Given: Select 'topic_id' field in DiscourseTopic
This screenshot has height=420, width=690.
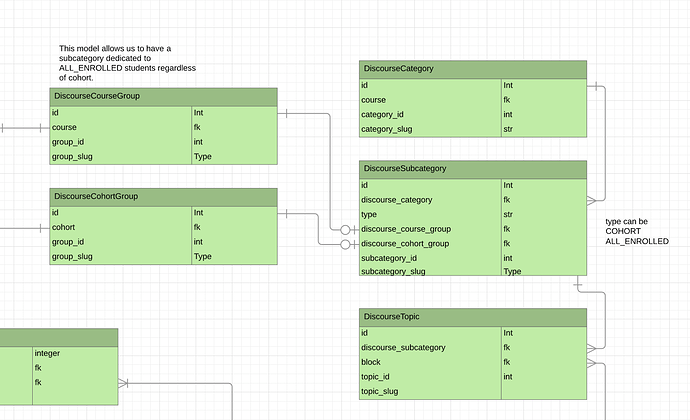Looking at the screenshot, I should click(x=375, y=377).
